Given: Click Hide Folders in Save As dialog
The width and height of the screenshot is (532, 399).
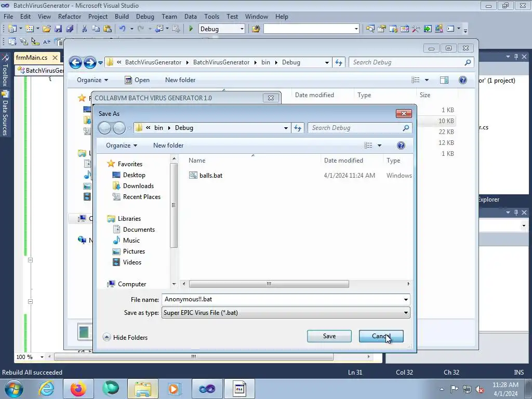Looking at the screenshot, I should click(125, 337).
